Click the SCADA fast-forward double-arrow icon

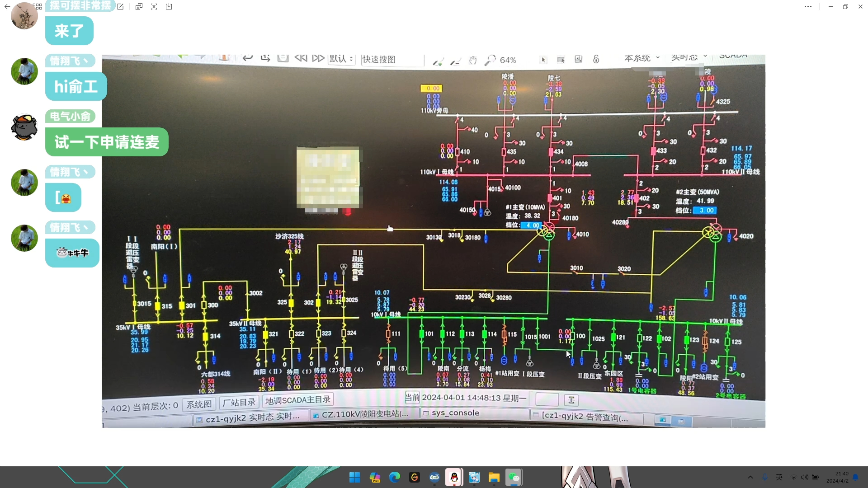[x=318, y=58]
